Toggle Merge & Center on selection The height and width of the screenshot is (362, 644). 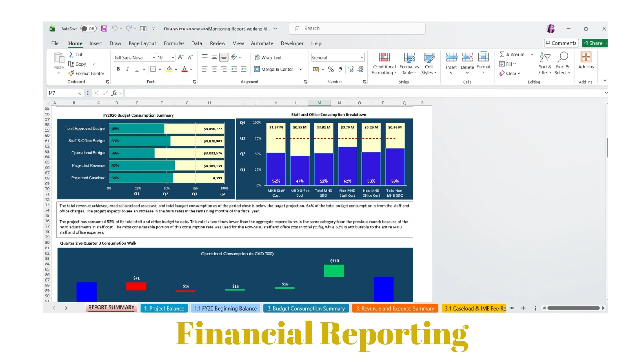pyautogui.click(x=274, y=69)
